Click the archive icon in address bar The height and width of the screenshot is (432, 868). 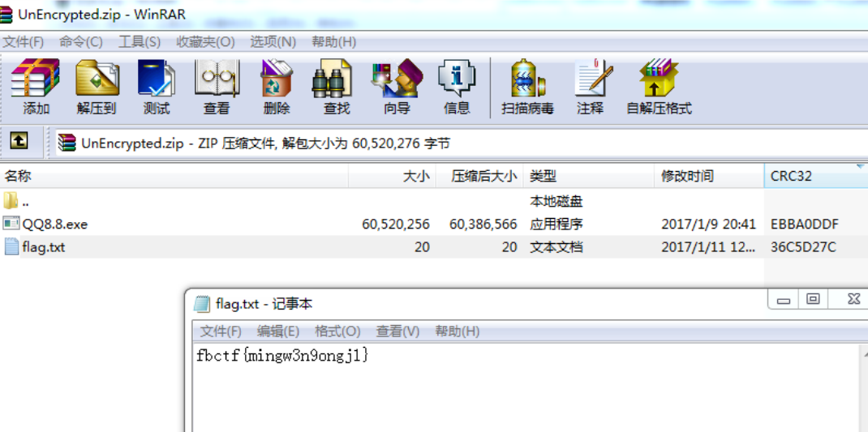(67, 143)
